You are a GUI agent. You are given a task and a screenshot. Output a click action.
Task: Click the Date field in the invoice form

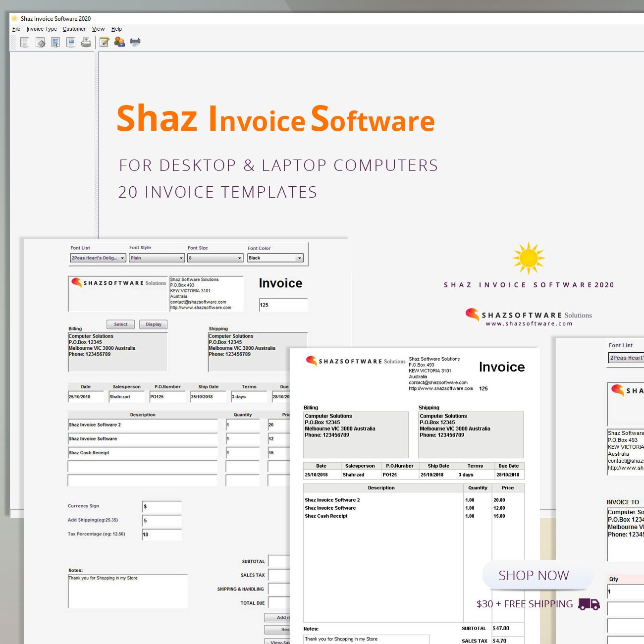coord(86,397)
